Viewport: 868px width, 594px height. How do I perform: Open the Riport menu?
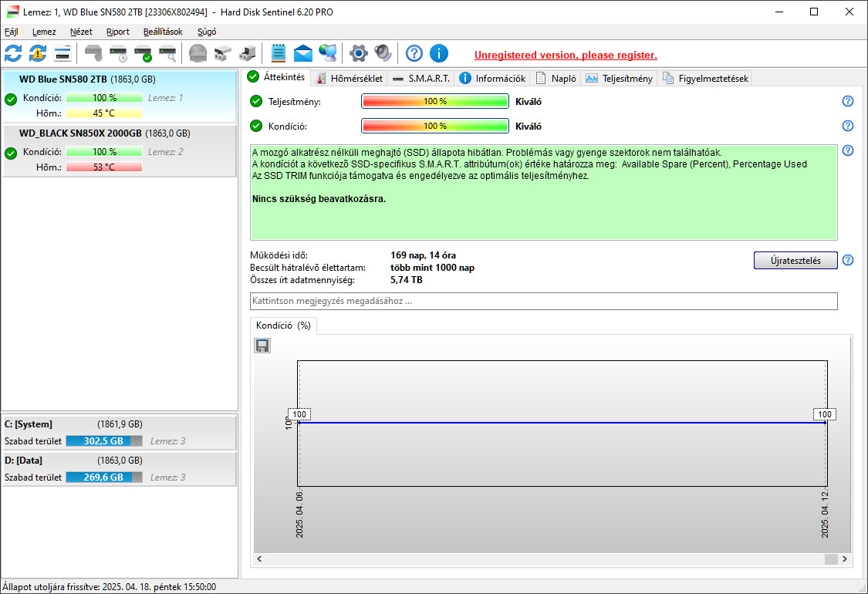click(x=117, y=32)
